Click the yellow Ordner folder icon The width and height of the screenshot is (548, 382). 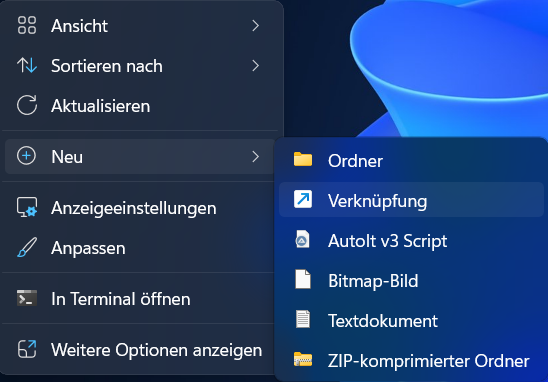303,159
